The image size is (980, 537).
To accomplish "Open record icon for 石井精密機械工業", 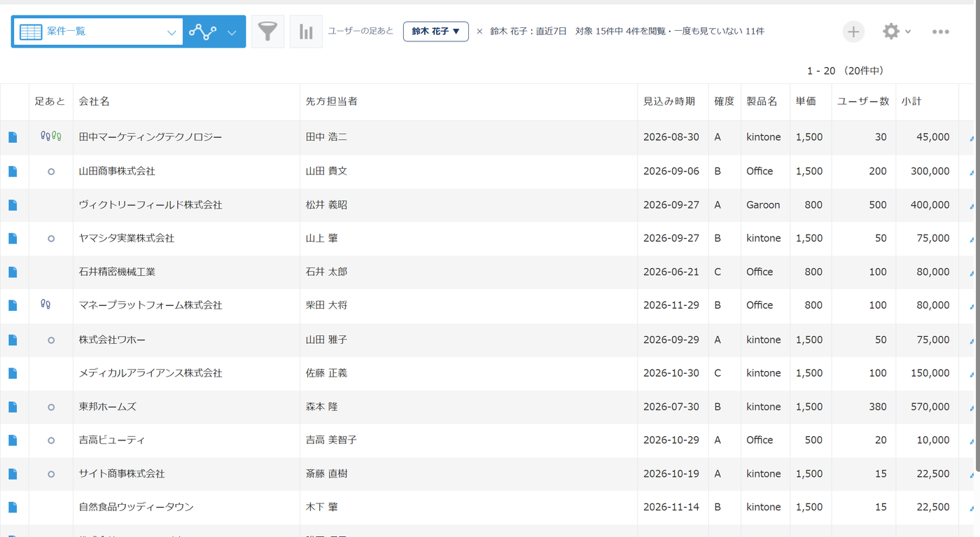I will [13, 272].
